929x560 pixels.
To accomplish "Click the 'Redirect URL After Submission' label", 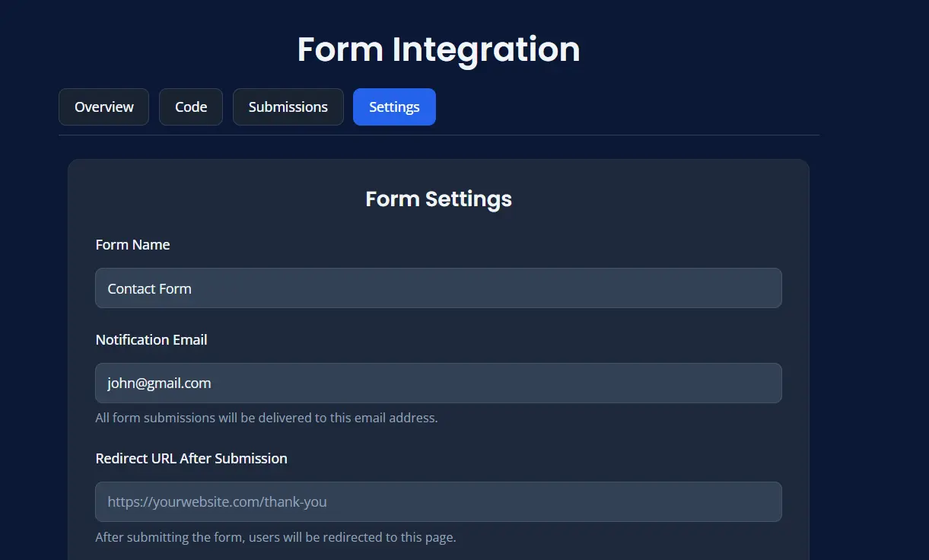I will pyautogui.click(x=191, y=459).
